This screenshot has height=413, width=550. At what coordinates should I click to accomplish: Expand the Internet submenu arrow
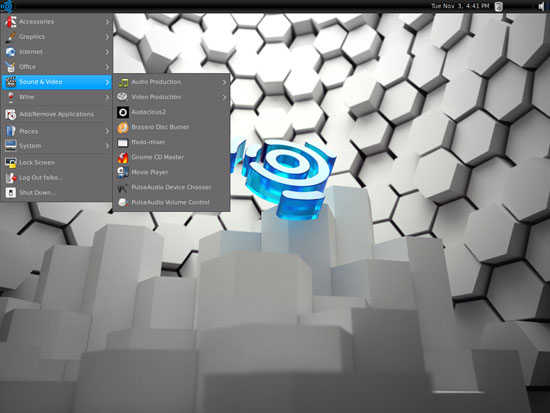point(107,52)
